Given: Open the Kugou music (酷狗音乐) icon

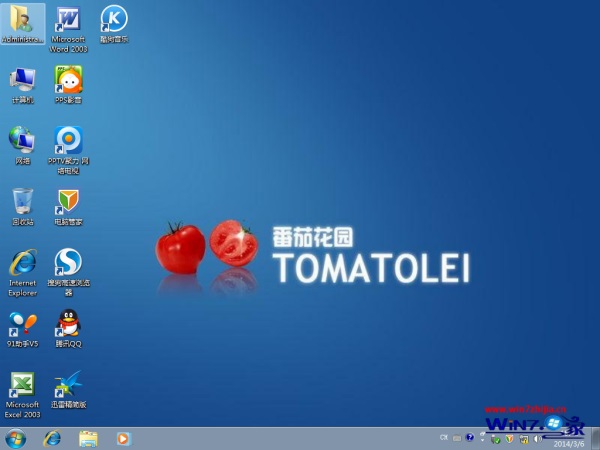Looking at the screenshot, I should tap(114, 19).
